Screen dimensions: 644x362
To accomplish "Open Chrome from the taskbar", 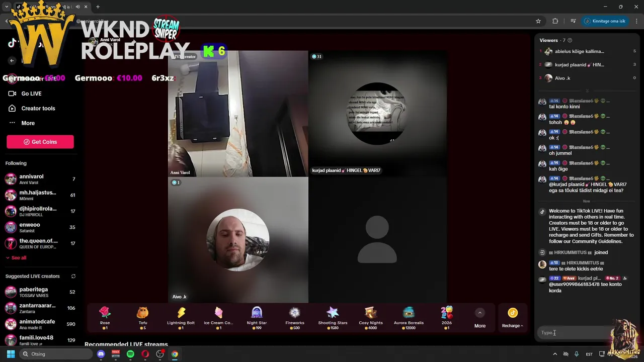I will click(175, 354).
